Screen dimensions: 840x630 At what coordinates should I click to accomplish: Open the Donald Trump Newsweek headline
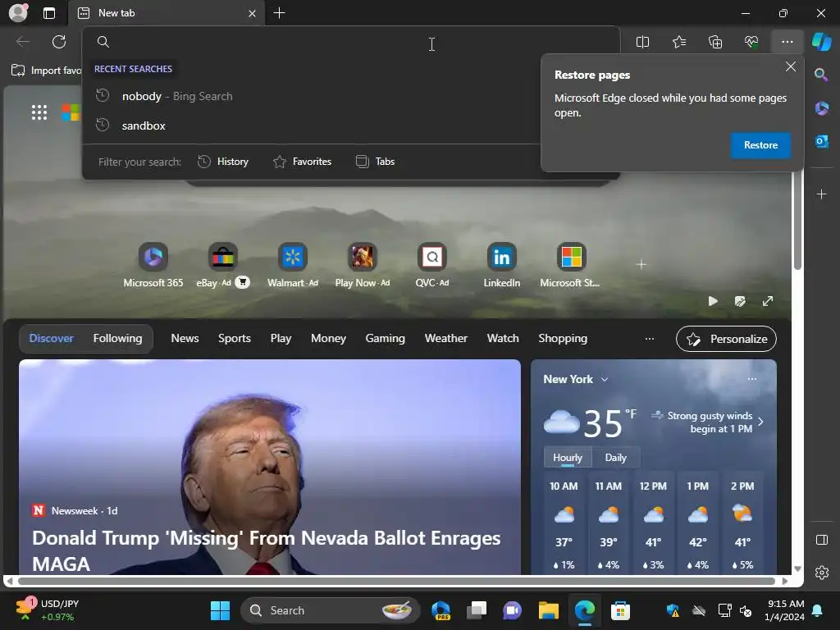(267, 550)
